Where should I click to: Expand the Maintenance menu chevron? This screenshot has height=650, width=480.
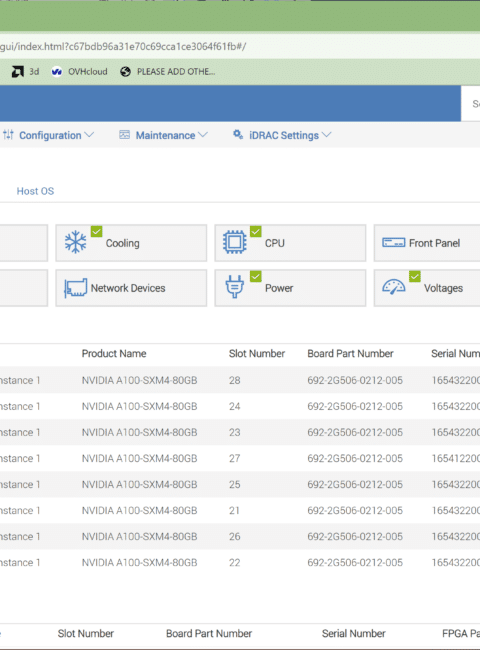(203, 135)
